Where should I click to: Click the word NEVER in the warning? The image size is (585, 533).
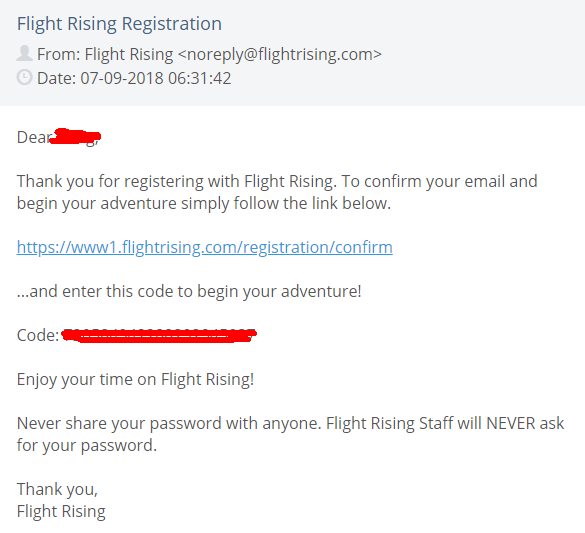coord(511,423)
